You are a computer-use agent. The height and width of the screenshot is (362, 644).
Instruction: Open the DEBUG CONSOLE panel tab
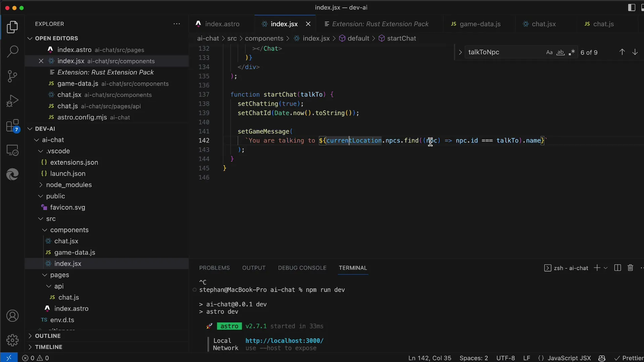coord(302,268)
